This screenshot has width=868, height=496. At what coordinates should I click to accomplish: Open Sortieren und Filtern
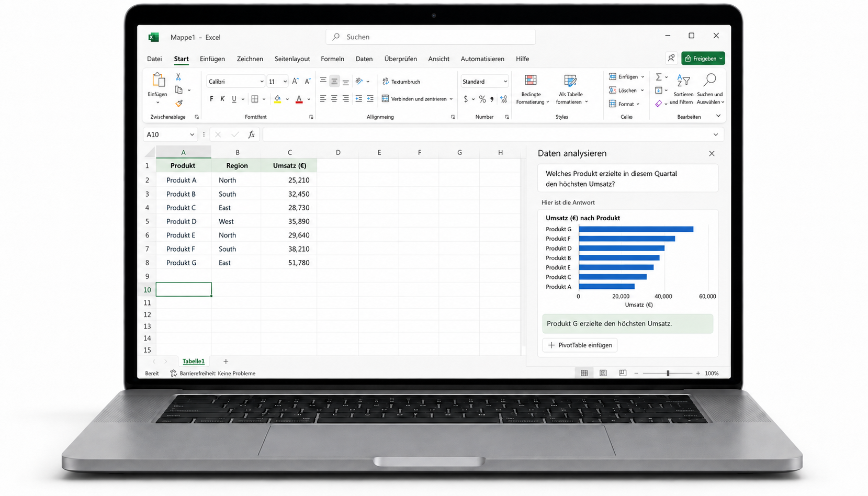coord(682,89)
